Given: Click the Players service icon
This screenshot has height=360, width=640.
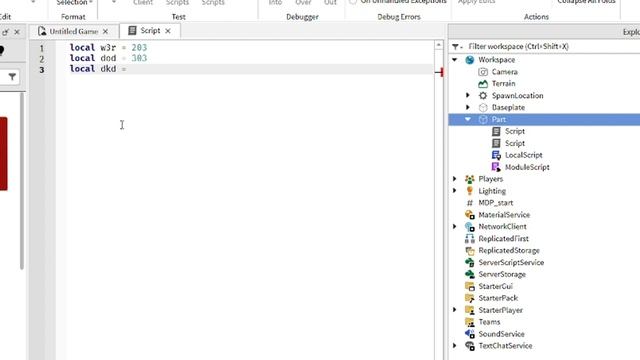Looking at the screenshot, I should pos(470,179).
